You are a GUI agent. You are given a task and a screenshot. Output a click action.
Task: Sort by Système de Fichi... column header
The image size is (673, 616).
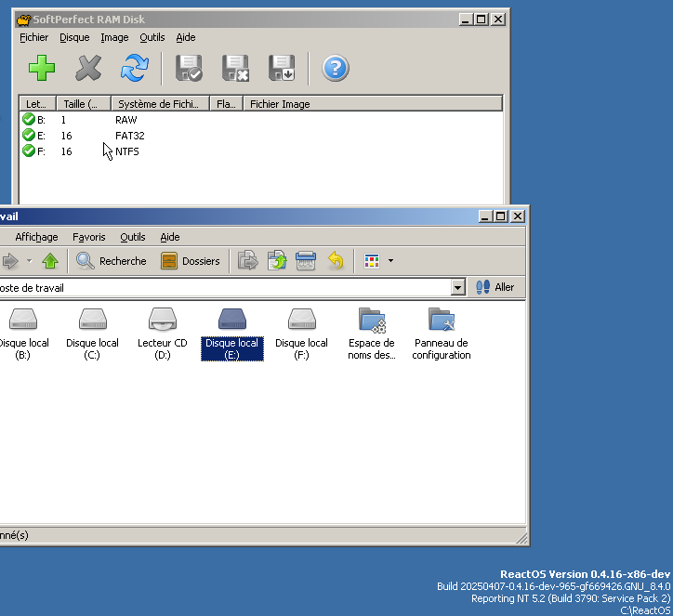[161, 104]
